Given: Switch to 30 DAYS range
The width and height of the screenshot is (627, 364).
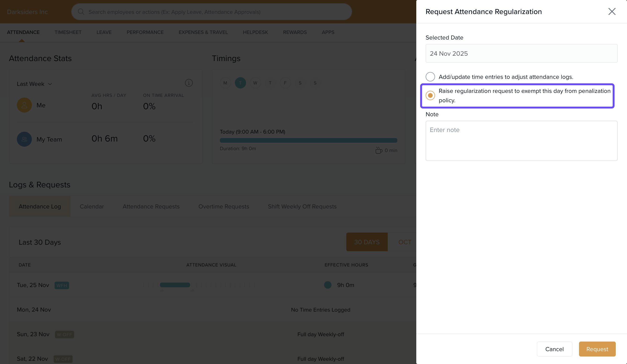Looking at the screenshot, I should [367, 242].
